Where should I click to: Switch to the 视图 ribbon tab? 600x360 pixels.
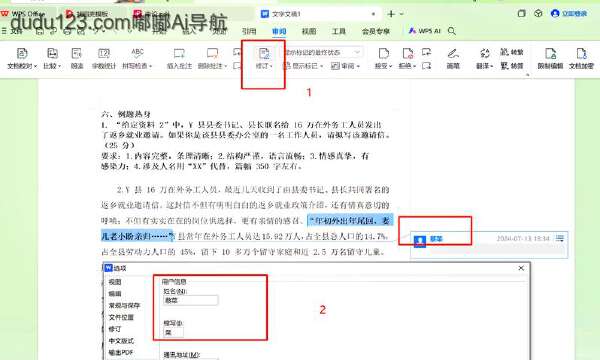click(x=309, y=31)
